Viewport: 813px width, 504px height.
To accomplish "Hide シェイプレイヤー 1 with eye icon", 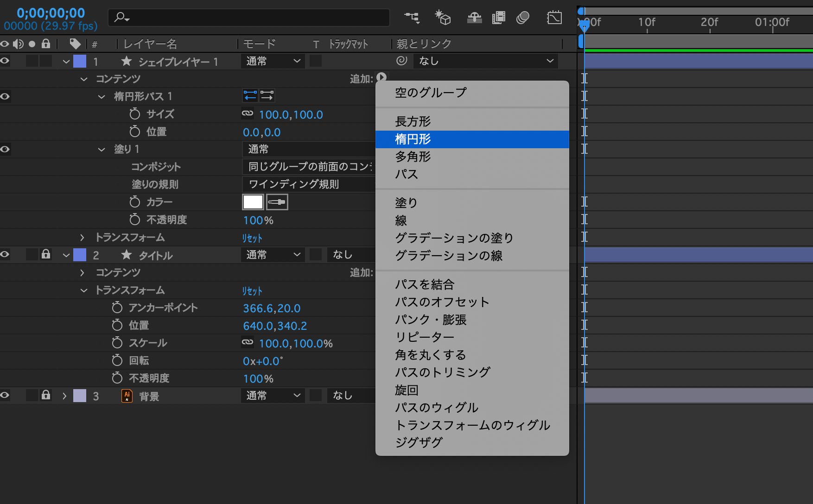I will pyautogui.click(x=5, y=61).
